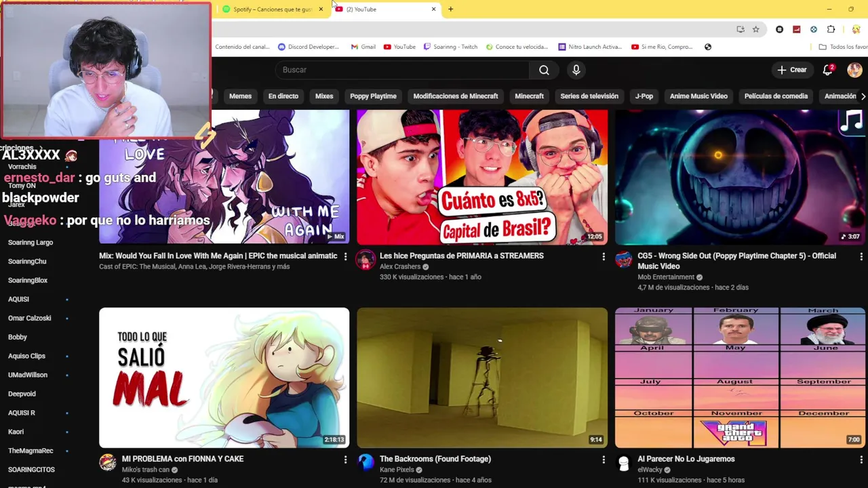Play the Todo lo que salió mal thumbnail
Screen dimensions: 868x488
coord(224,378)
